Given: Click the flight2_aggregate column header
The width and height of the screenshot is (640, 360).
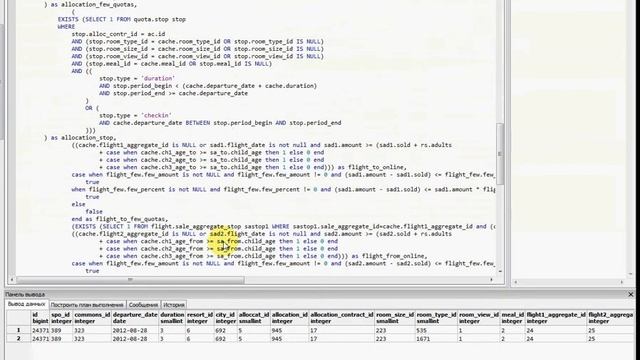Looking at the screenshot, I should pyautogui.click(x=611, y=318).
